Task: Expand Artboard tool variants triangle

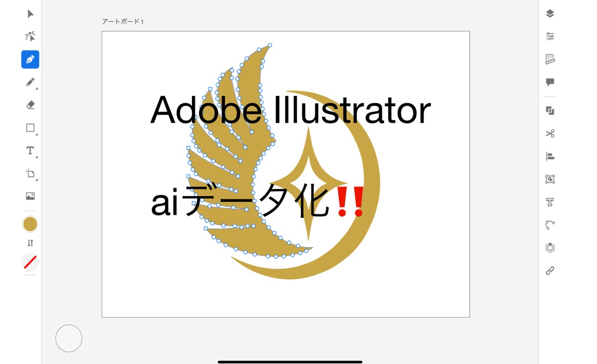Action: pos(37,179)
